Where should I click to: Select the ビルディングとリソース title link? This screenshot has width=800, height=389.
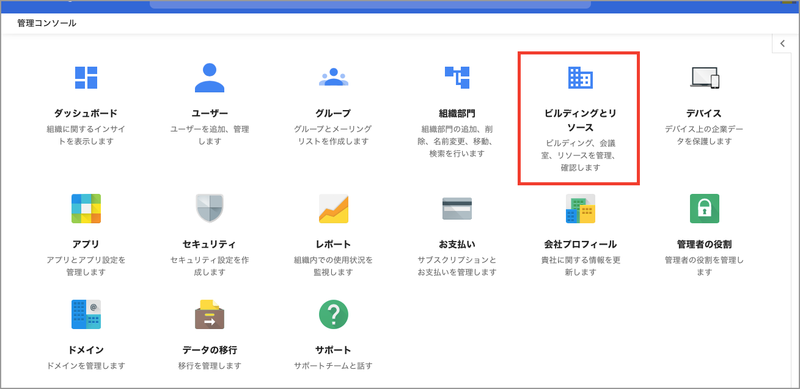581,119
